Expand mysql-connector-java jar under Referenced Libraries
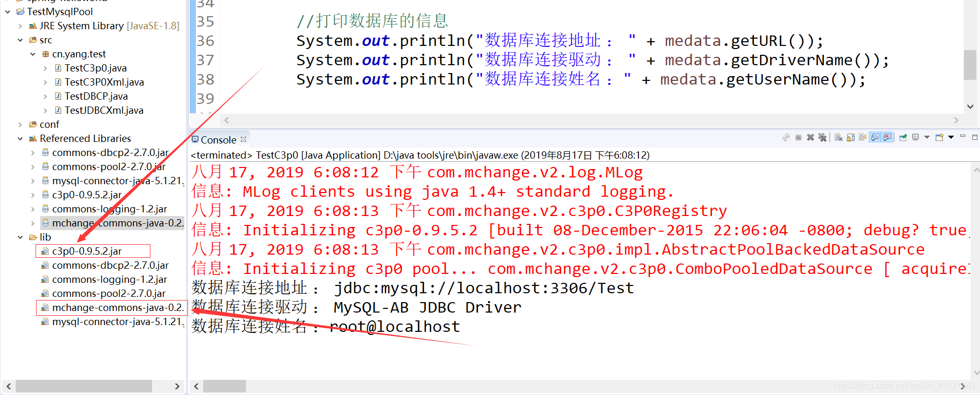 (32, 181)
